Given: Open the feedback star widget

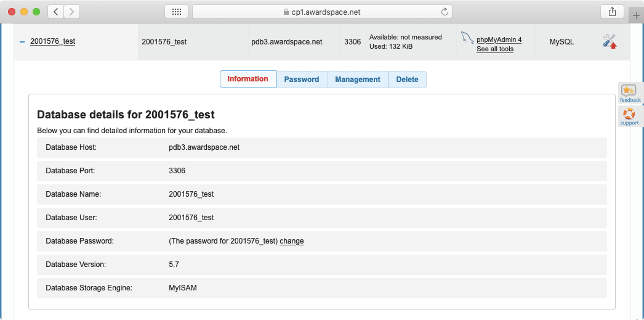Looking at the screenshot, I should (x=629, y=92).
